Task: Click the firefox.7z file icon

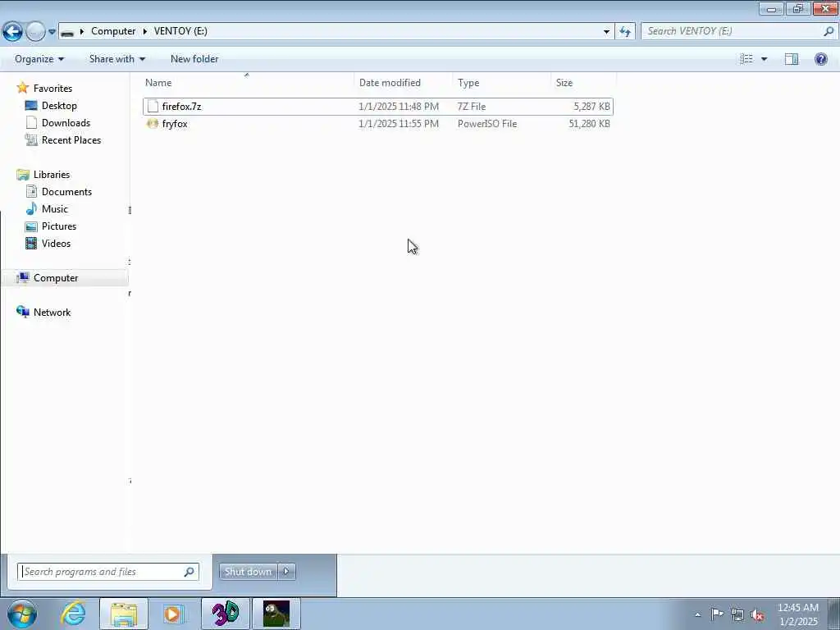Action: 153,106
